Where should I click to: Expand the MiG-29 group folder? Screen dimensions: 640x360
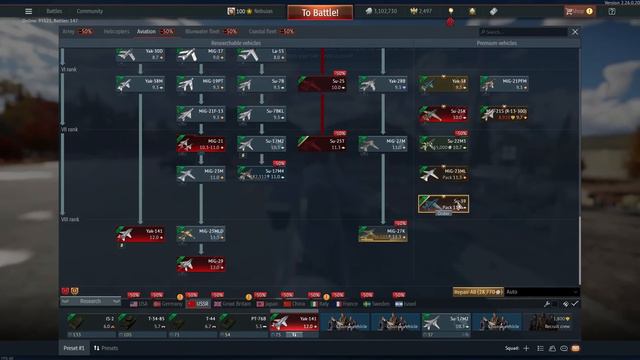(x=201, y=264)
